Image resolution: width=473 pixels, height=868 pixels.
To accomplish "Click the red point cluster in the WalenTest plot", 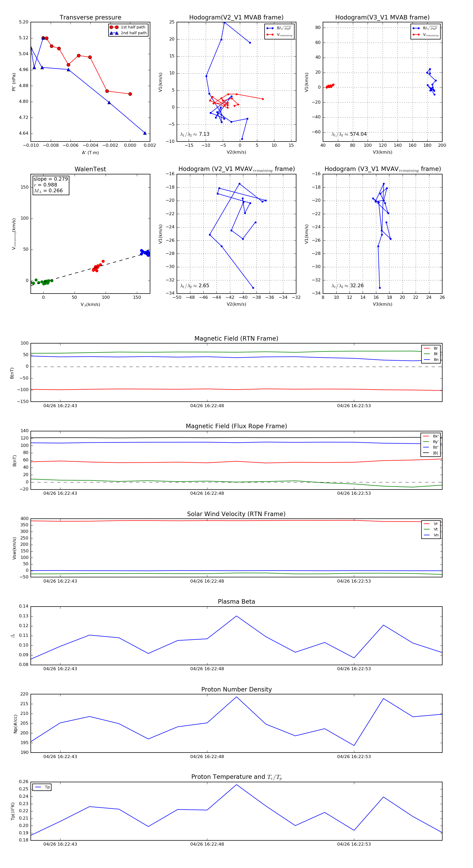I will point(98,266).
